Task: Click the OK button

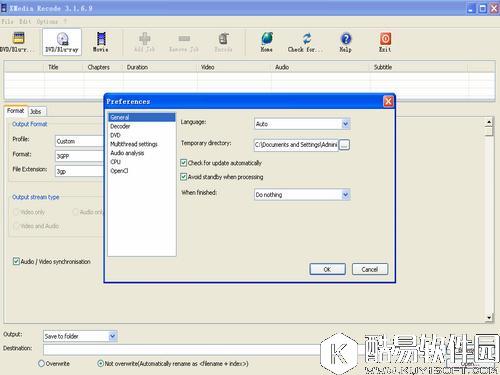Action: [327, 269]
